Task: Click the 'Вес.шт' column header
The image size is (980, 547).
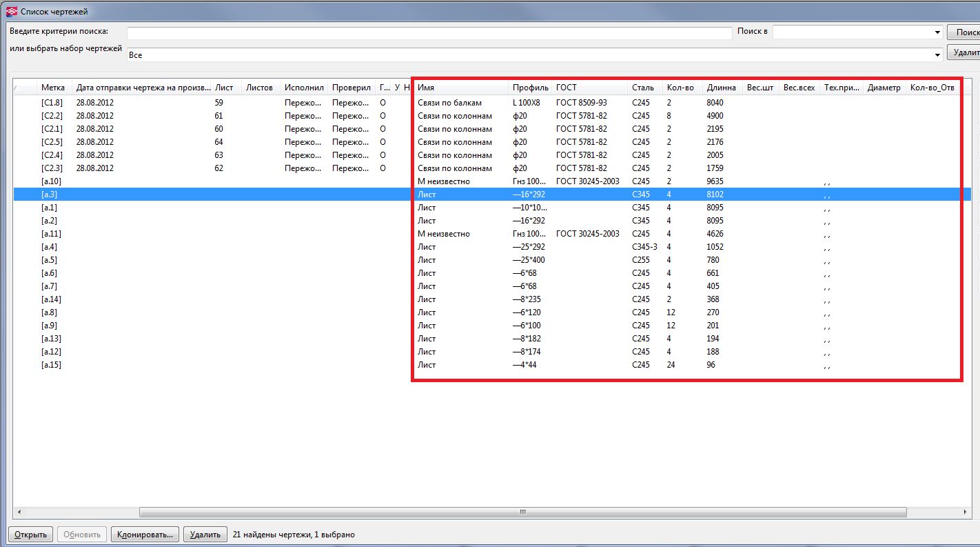Action: 760,88
